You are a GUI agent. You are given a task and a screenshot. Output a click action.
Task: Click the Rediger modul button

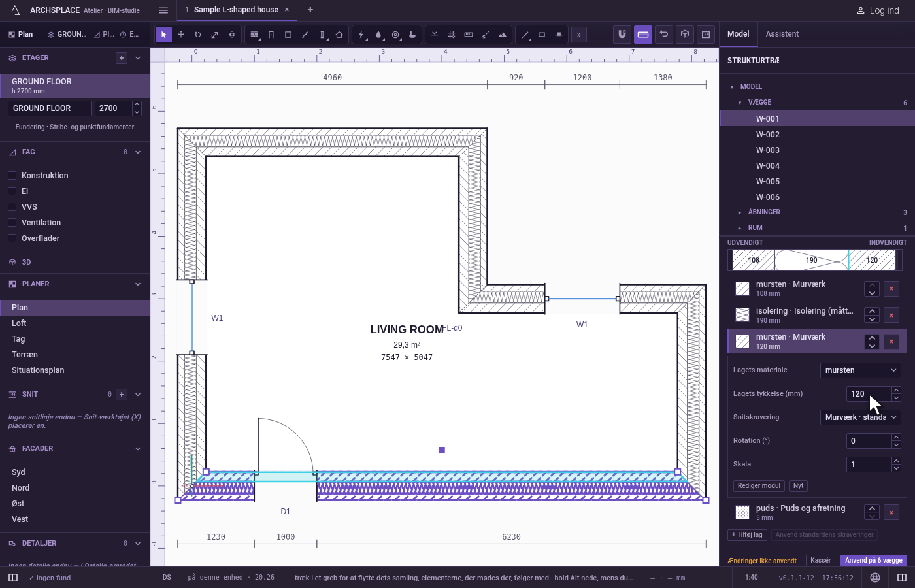(x=759, y=486)
